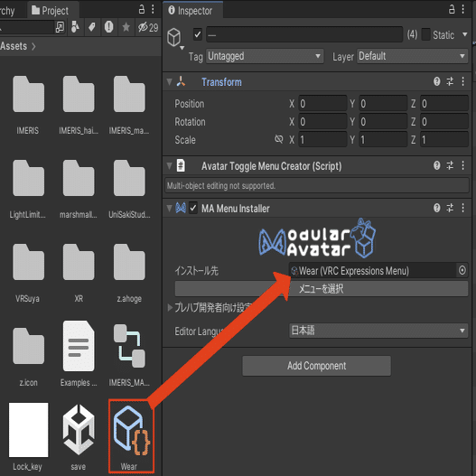Toggle the GameObject active checkbox

[198, 34]
